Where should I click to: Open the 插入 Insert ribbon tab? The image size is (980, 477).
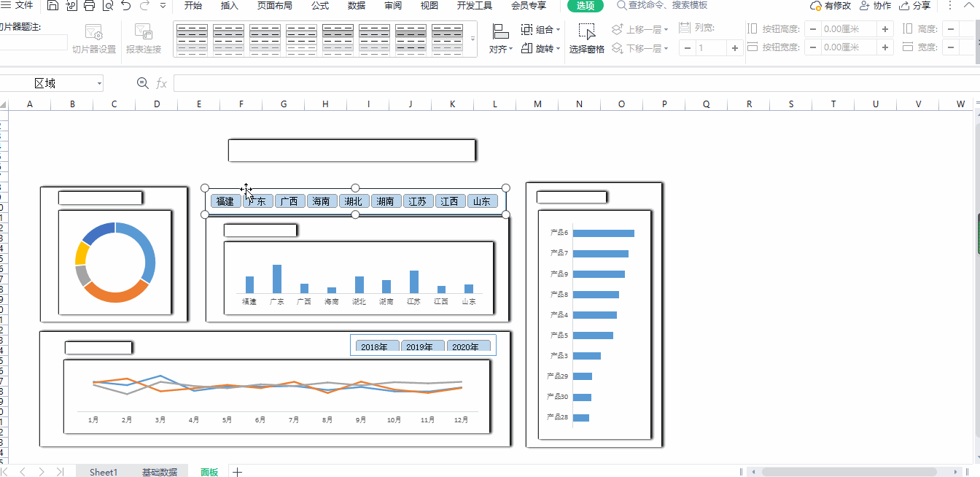pyautogui.click(x=229, y=6)
